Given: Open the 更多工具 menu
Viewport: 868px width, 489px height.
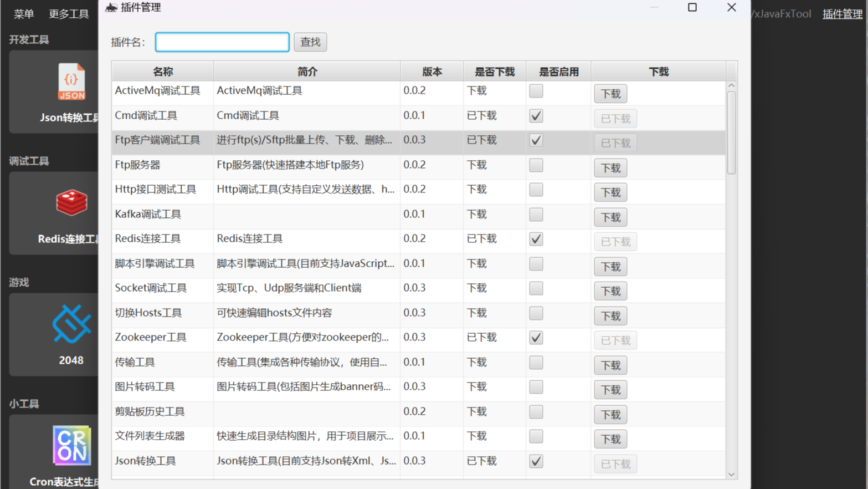Looking at the screenshot, I should 69,14.
